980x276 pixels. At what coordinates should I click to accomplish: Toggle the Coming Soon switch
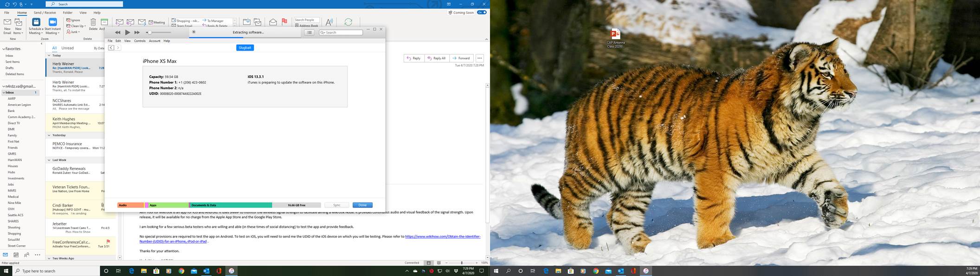(482, 13)
